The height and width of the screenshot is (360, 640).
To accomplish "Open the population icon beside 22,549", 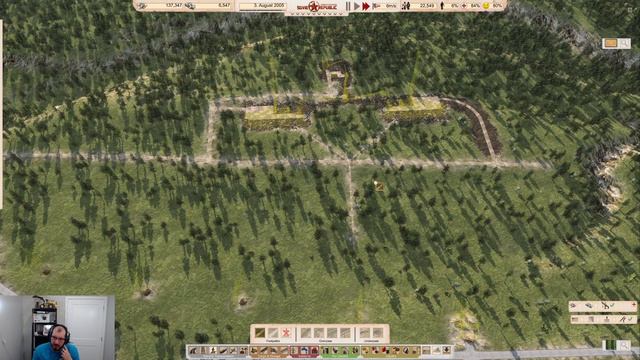I will (406, 6).
